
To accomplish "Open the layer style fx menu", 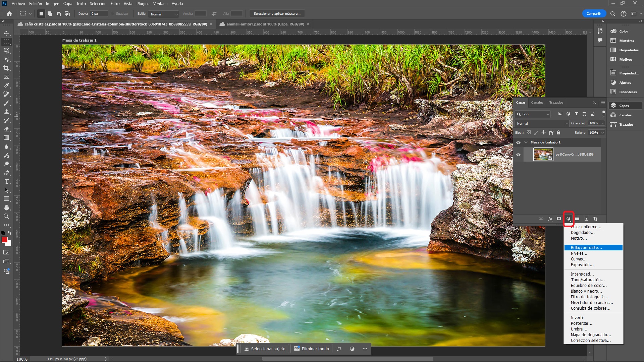I will tap(550, 219).
